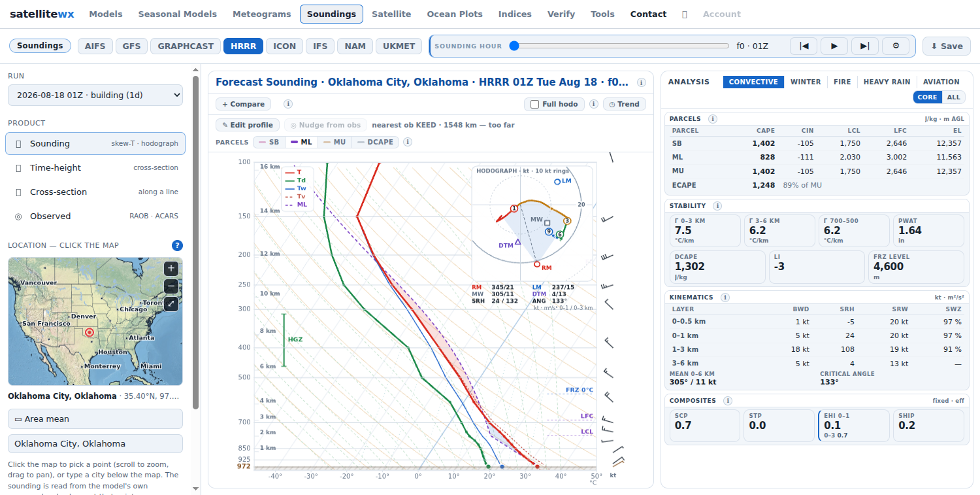Click the icon next to Contact
Viewport: 980px width, 495px height.
(685, 14)
